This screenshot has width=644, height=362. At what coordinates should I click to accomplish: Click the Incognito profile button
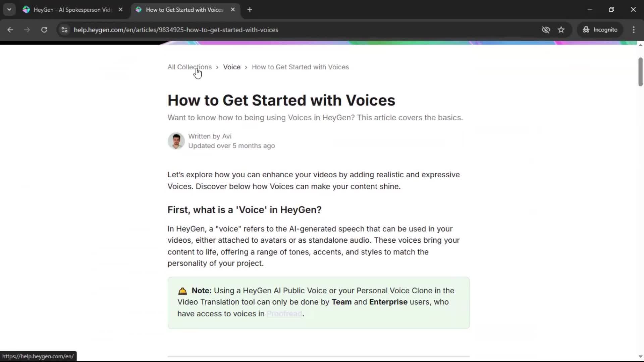pyautogui.click(x=600, y=30)
